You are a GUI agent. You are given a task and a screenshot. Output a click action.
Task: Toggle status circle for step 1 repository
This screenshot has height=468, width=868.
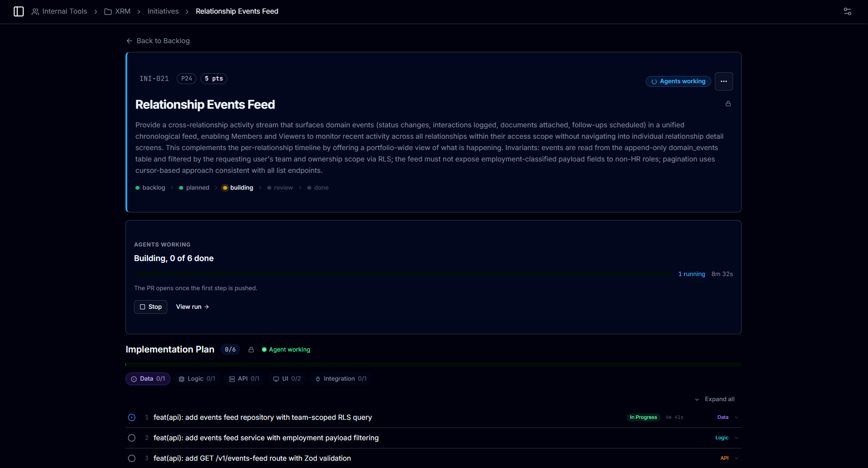pos(132,418)
